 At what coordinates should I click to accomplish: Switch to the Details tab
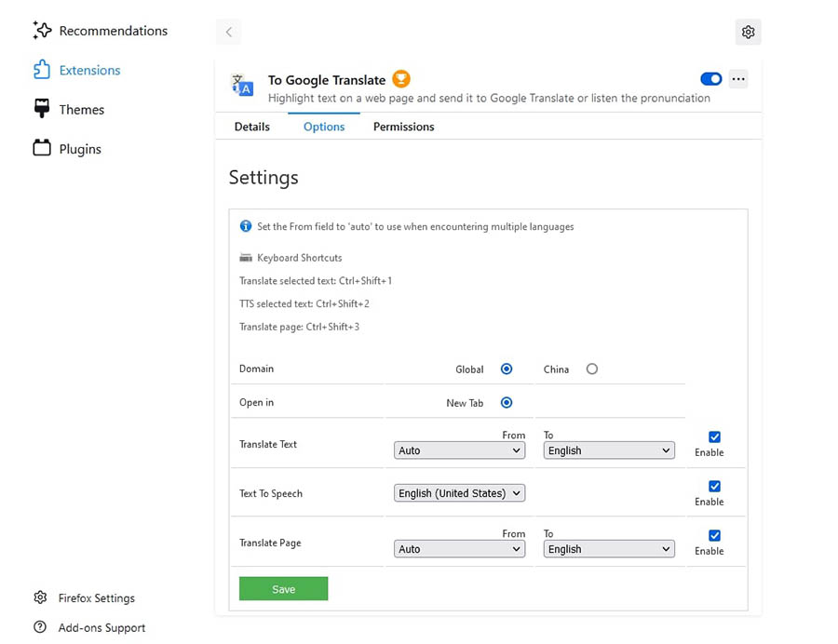(x=251, y=127)
